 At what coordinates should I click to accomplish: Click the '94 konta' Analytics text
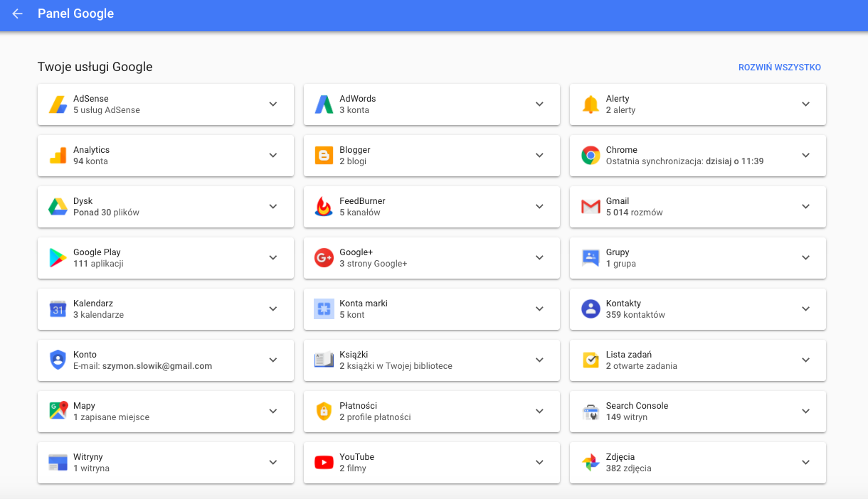(90, 161)
